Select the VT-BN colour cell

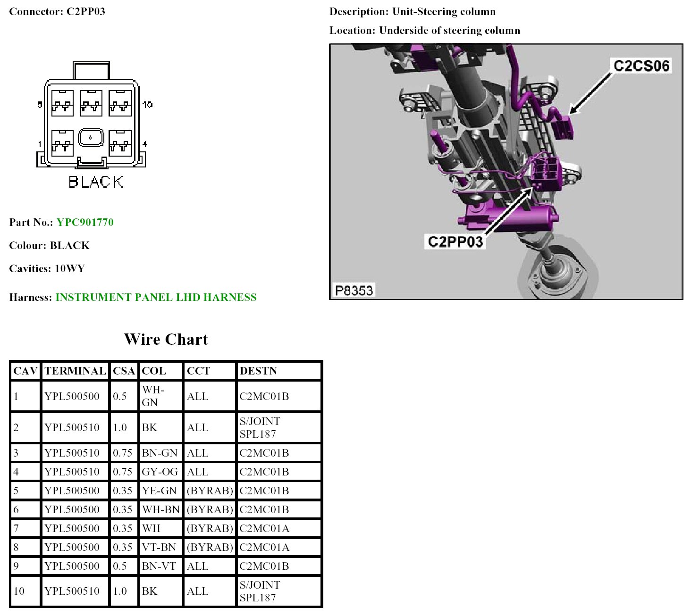click(159, 547)
